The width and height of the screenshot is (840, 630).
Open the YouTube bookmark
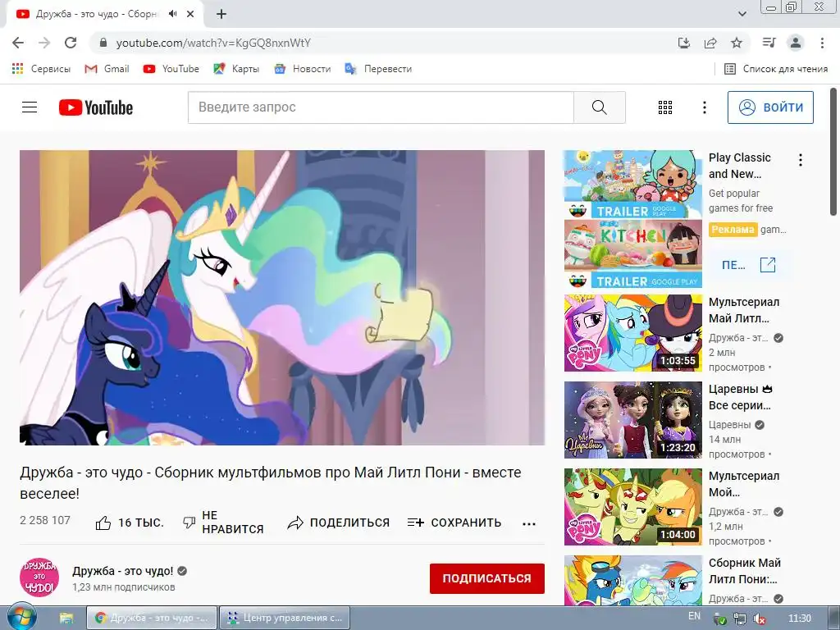click(171, 69)
